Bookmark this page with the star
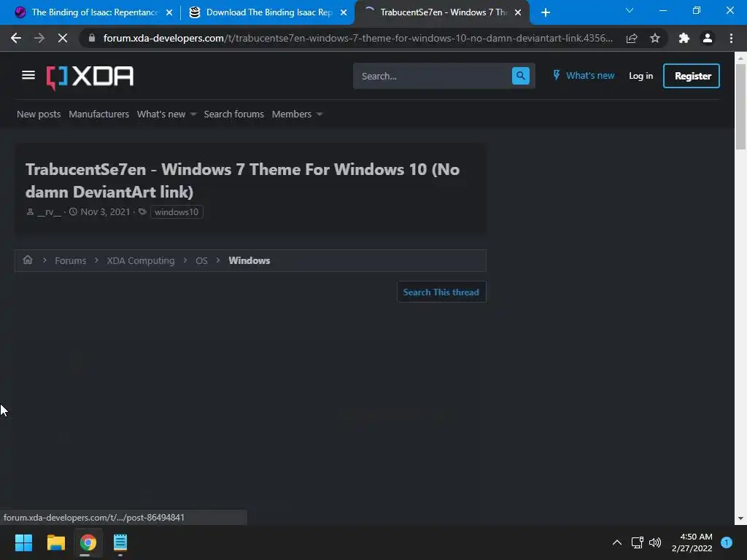This screenshot has height=560, width=747. click(x=655, y=38)
